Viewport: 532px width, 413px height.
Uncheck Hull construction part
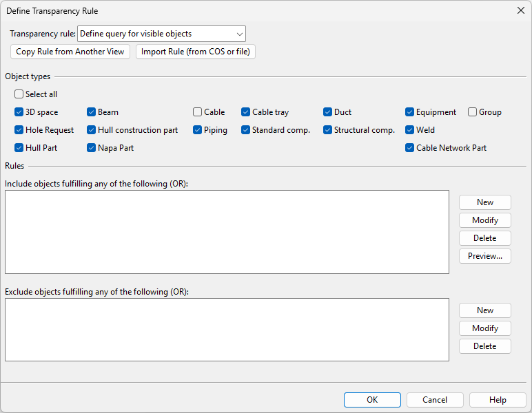coord(92,130)
